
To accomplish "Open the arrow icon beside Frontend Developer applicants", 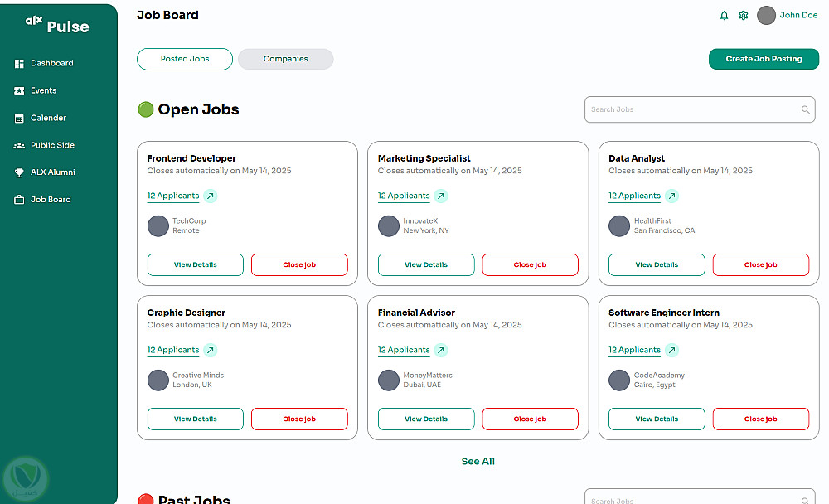I will [211, 196].
